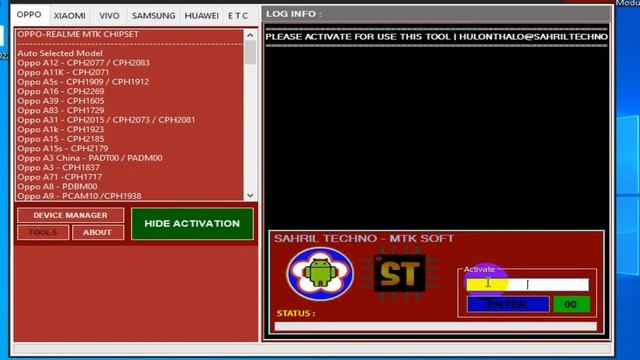
Task: Click SAHRIL TECHNO - MTK SOFT title
Action: pyautogui.click(x=364, y=238)
